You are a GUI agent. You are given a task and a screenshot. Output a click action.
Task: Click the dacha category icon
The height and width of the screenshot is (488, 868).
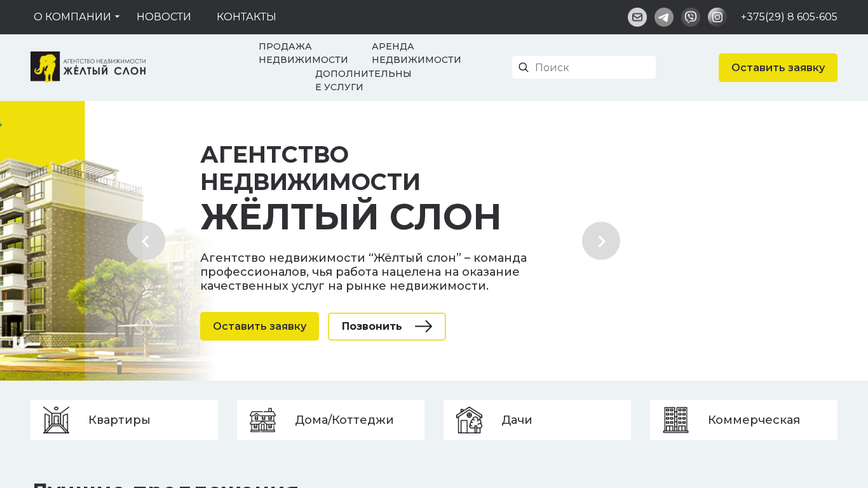click(469, 420)
